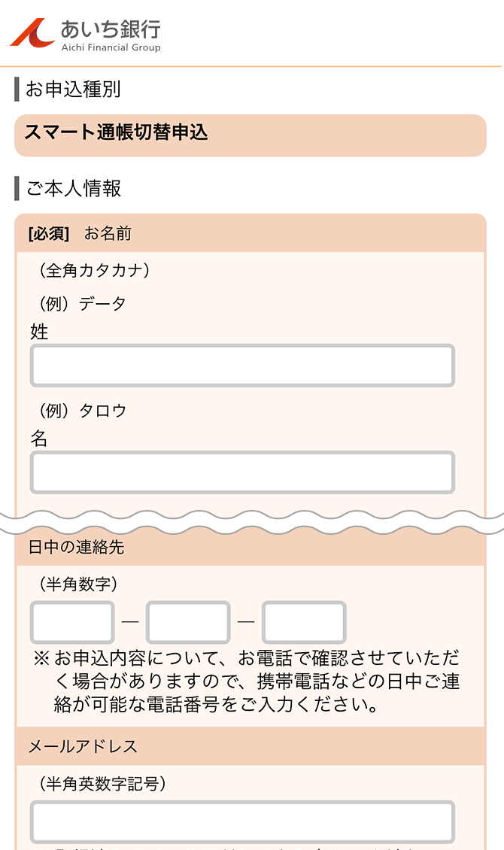Click the メールアドレス email input field
Image resolution: width=504 pixels, height=850 pixels.
[x=242, y=822]
